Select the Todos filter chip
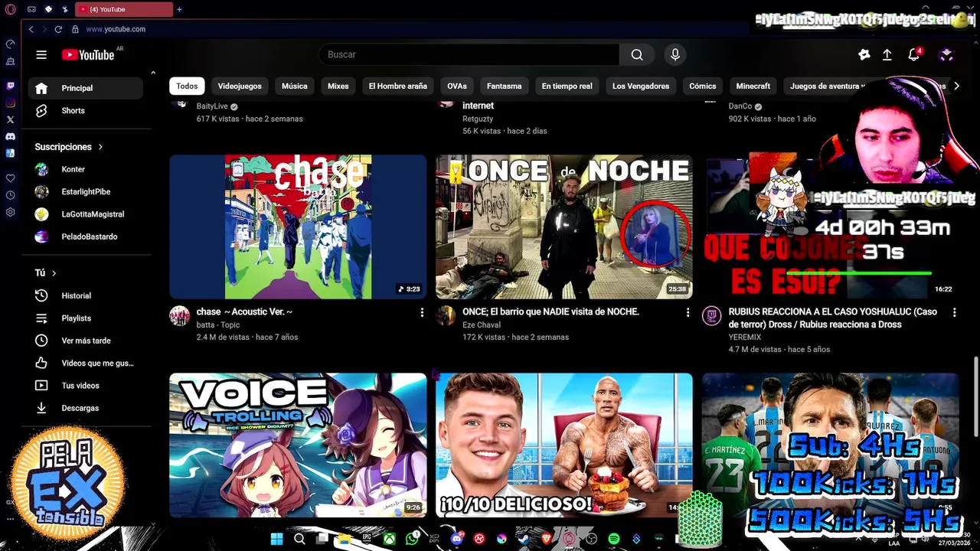This screenshot has width=980, height=551. click(x=187, y=86)
